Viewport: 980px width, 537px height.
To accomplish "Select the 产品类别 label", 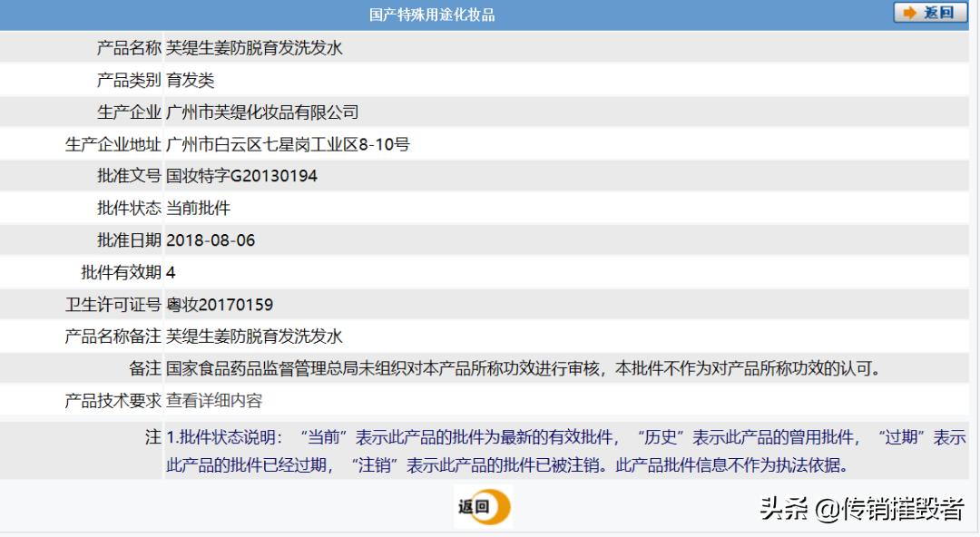I will [x=129, y=80].
